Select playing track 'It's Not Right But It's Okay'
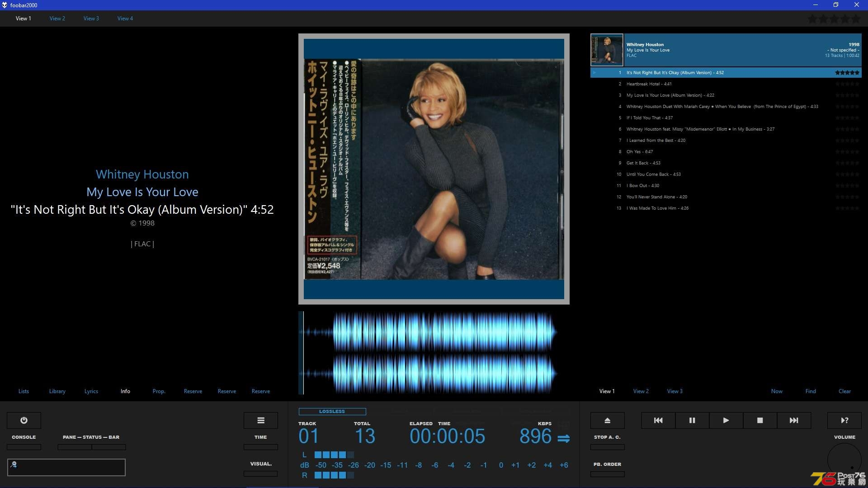Screen dimensions: 868x488 click(726, 73)
